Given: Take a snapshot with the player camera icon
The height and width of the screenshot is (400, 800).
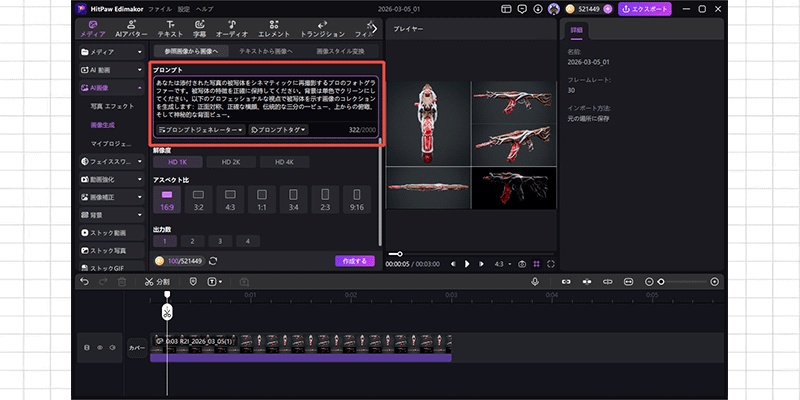Looking at the screenshot, I should click(522, 264).
